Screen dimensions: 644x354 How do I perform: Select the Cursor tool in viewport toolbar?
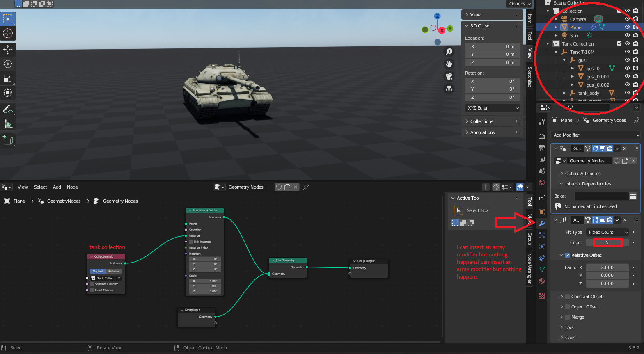(x=8, y=33)
